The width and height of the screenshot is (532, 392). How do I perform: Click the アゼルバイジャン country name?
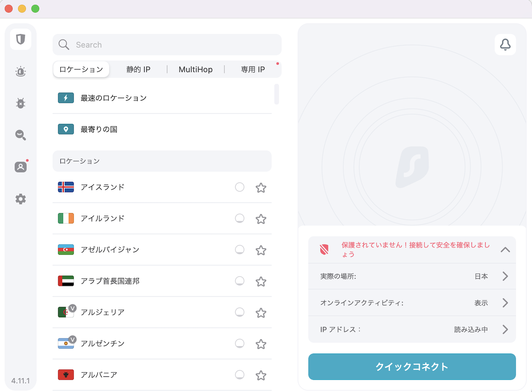(110, 250)
